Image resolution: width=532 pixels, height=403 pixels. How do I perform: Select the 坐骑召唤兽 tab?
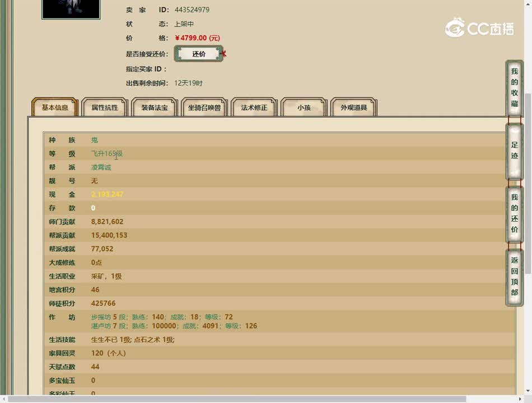point(204,107)
